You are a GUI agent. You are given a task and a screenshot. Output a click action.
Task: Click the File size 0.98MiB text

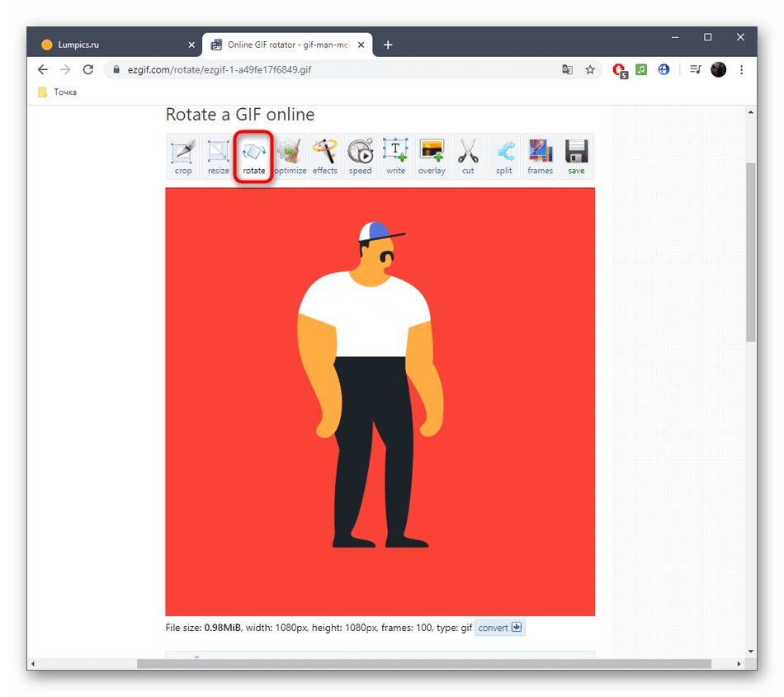pos(203,628)
